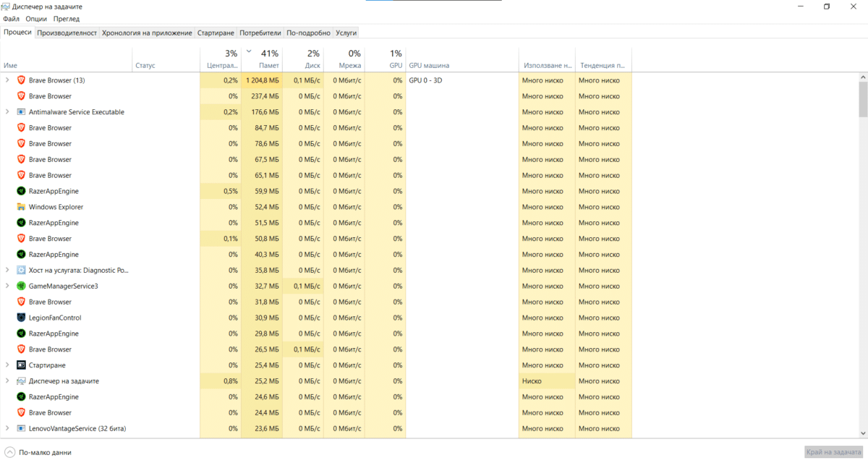Sort by the Диск 2% column header
Screen dimensions: 868x463
coord(303,59)
